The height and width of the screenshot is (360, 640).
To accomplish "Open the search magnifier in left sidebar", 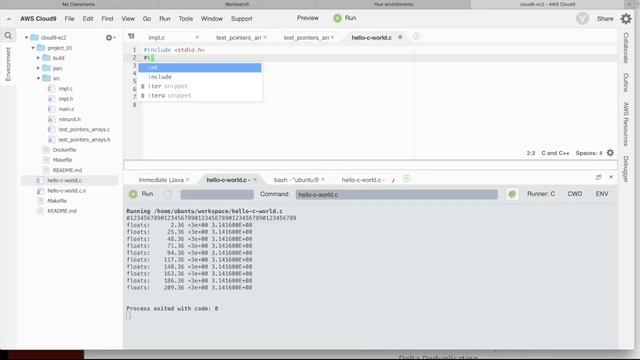I will [x=8, y=36].
